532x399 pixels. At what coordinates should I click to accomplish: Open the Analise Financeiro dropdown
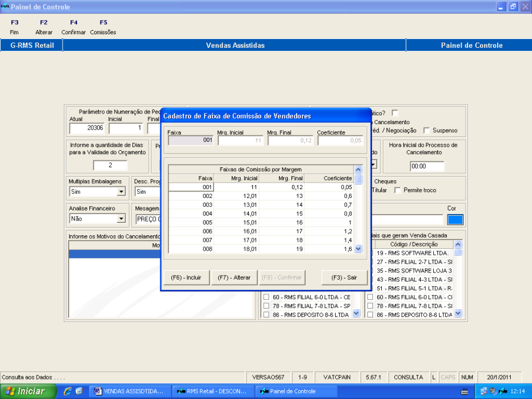(x=121, y=219)
